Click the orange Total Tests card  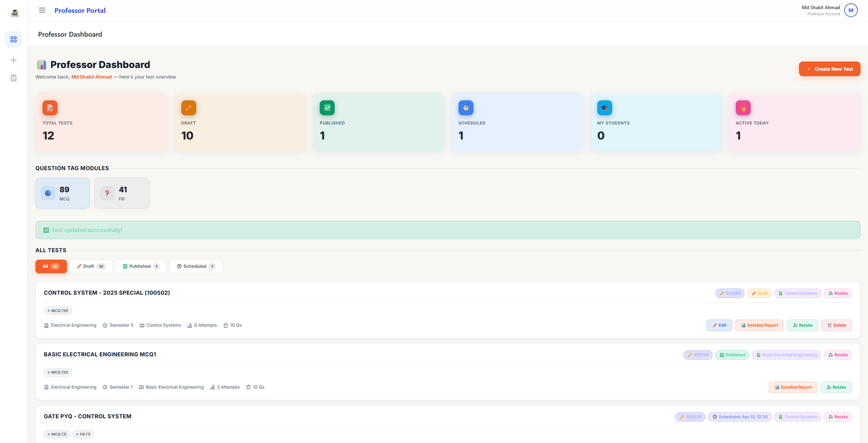101,122
